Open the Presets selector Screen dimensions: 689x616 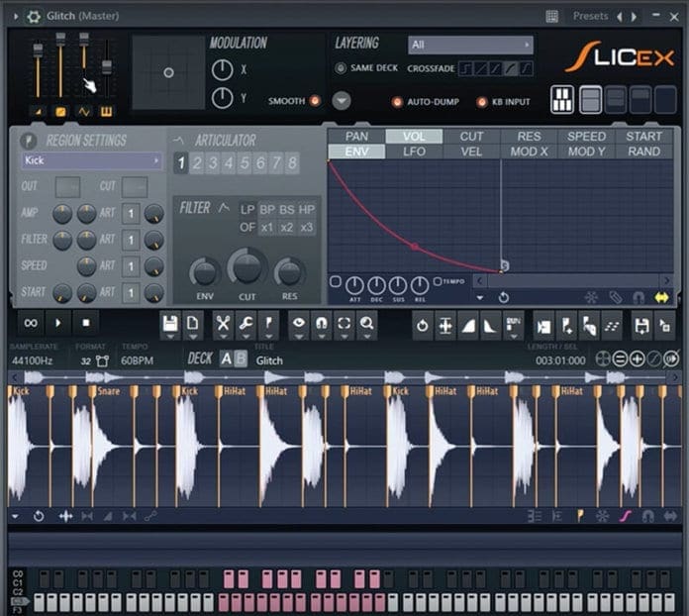click(x=590, y=16)
